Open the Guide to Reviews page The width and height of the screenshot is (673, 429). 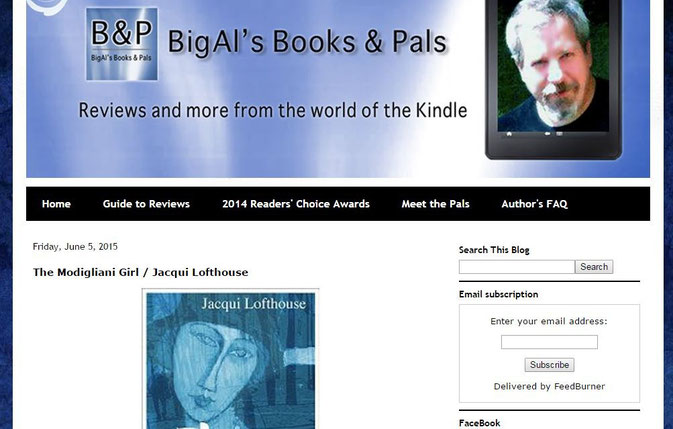(x=146, y=204)
